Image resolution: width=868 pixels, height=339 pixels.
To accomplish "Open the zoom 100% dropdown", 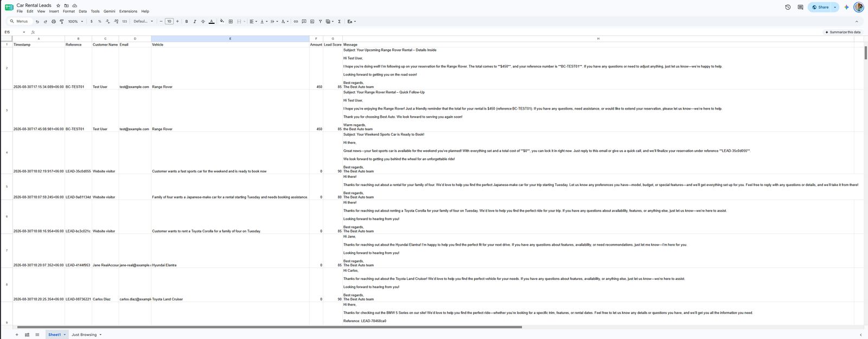I will coord(75,22).
